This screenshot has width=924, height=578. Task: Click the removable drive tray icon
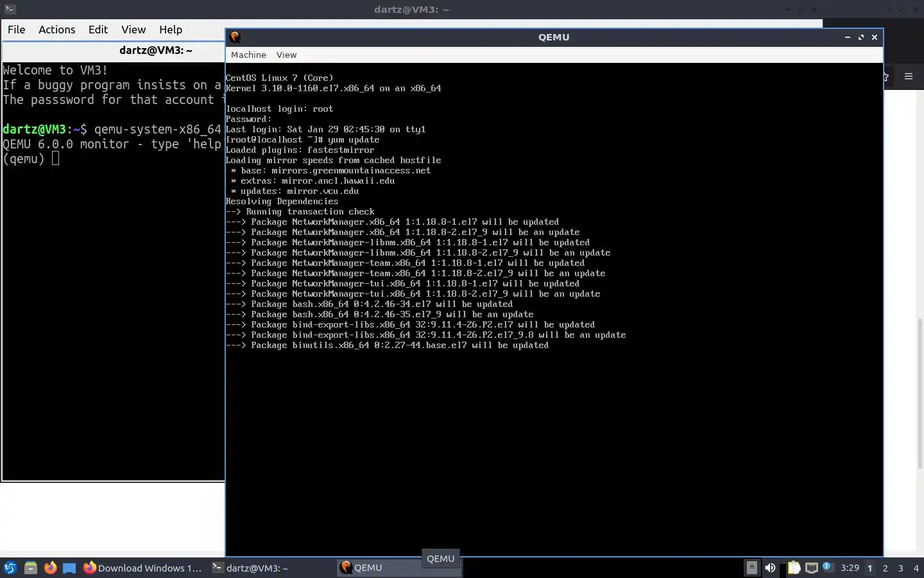click(x=751, y=568)
